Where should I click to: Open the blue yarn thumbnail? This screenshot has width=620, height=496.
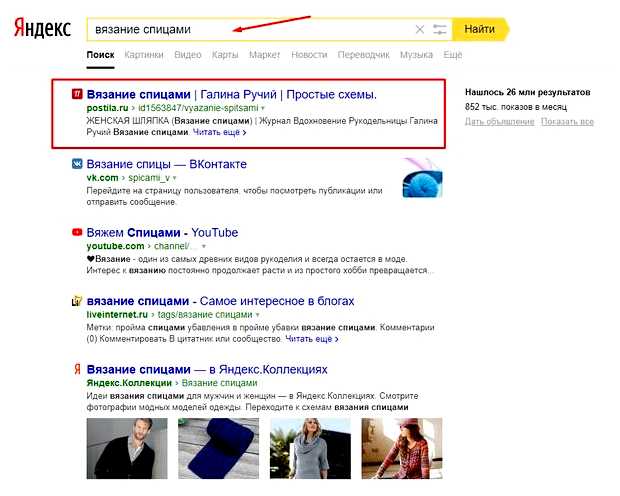(x=422, y=178)
